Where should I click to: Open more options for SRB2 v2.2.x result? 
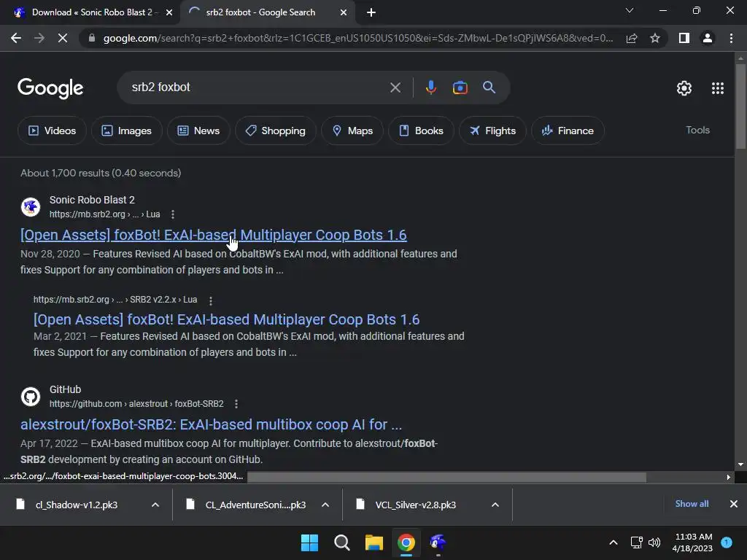tap(211, 300)
